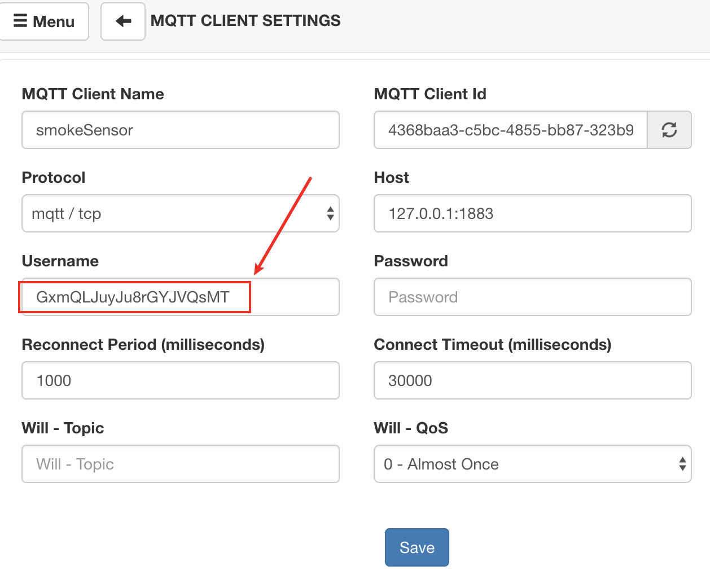Viewport: 710px width, 588px height.
Task: Focus the MQTT Client Name field smokeSensor
Action: coord(181,130)
